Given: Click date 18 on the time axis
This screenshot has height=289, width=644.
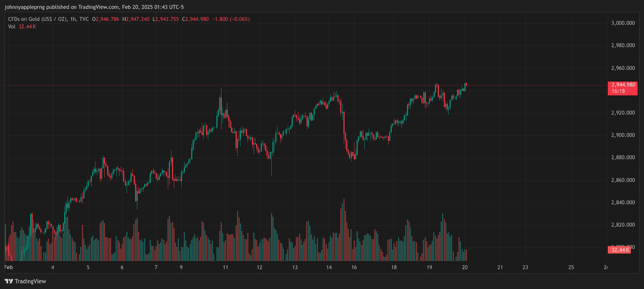Looking at the screenshot, I should 394,267.
